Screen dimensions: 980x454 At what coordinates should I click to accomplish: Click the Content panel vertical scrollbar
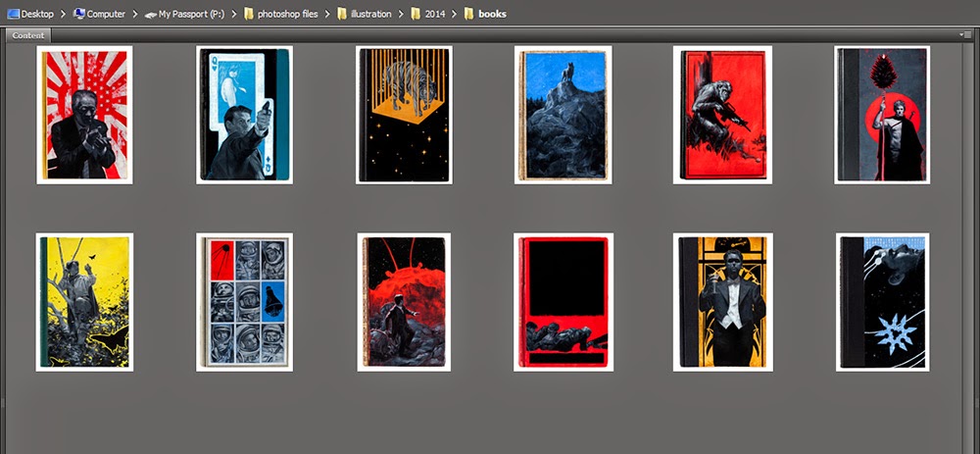tap(967, 247)
